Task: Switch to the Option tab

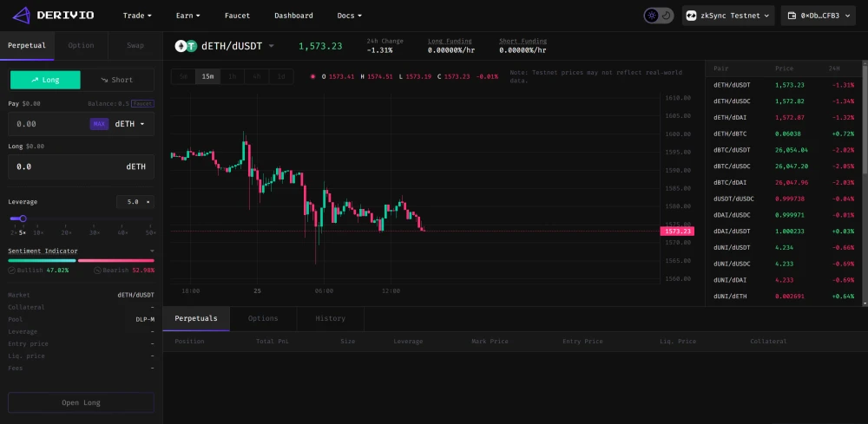Action: [81, 45]
